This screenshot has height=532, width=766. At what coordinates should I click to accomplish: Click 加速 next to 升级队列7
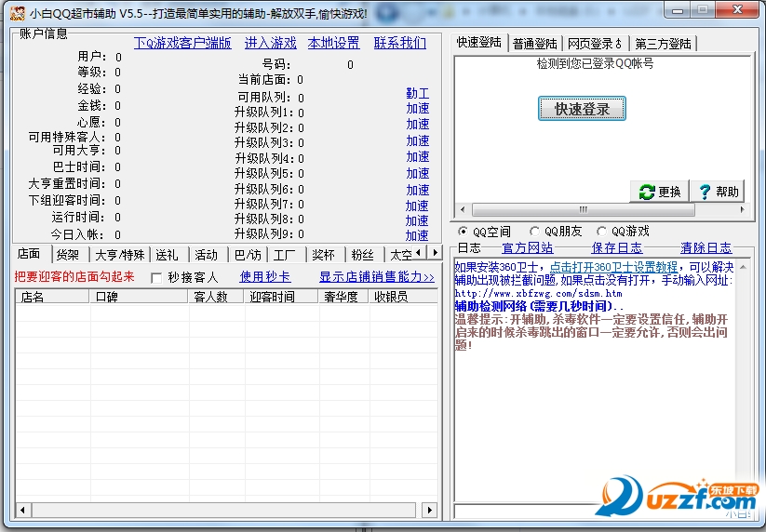click(417, 206)
